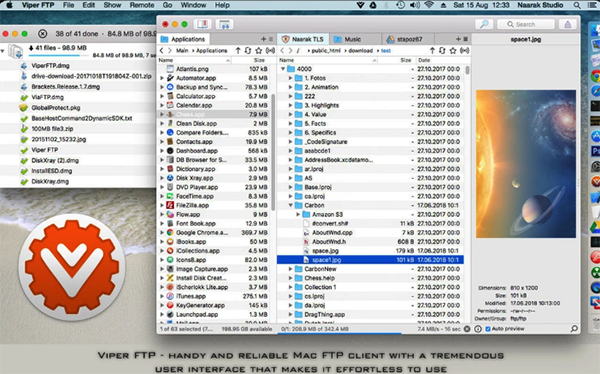Navigate back in the remote pane
The image size is (600, 374).
point(282,51)
